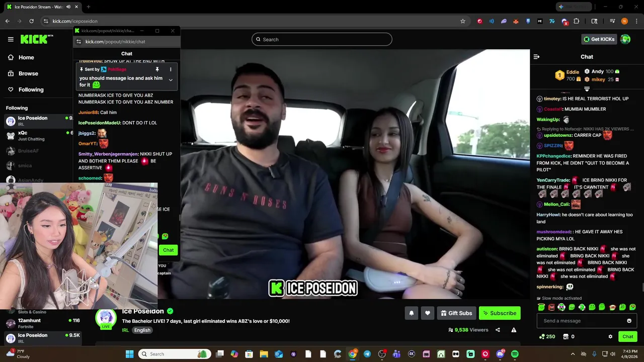644x362 pixels.
Task: Open Chrome three-dot menu
Action: pyautogui.click(x=636, y=21)
